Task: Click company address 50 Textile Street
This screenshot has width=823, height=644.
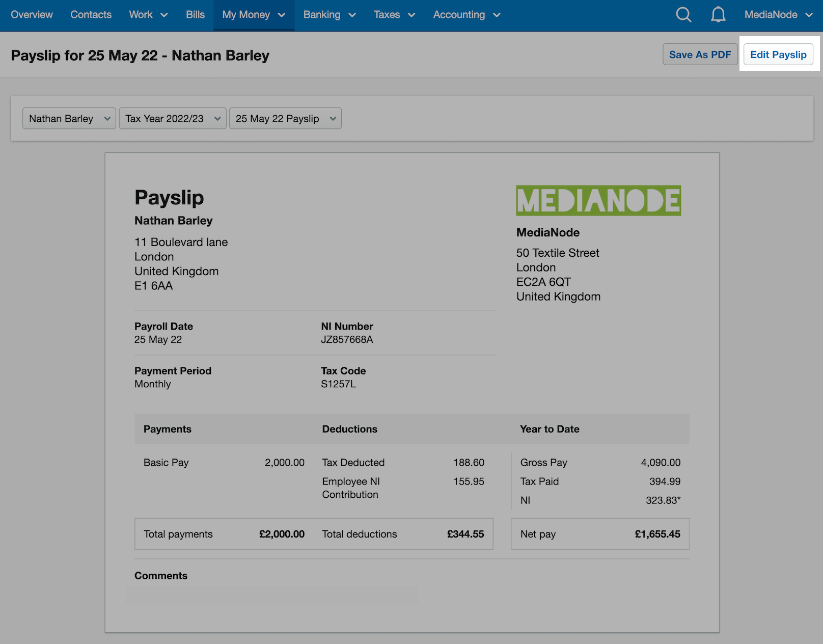Action: [558, 253]
